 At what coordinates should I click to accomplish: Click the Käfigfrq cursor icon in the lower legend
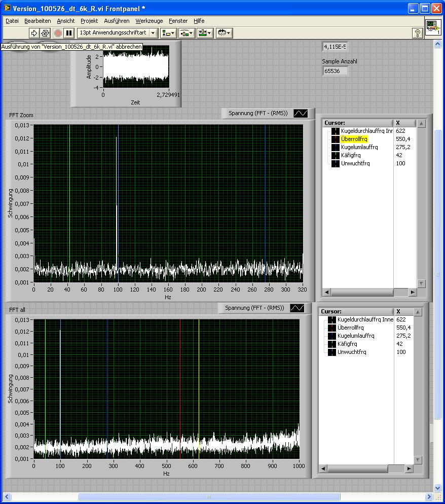tap(331, 344)
